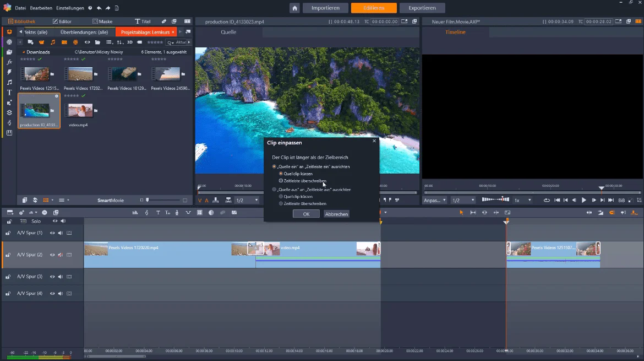Viewport: 644px width, 361px height.
Task: Confirm with the OK button
Action: click(306, 214)
